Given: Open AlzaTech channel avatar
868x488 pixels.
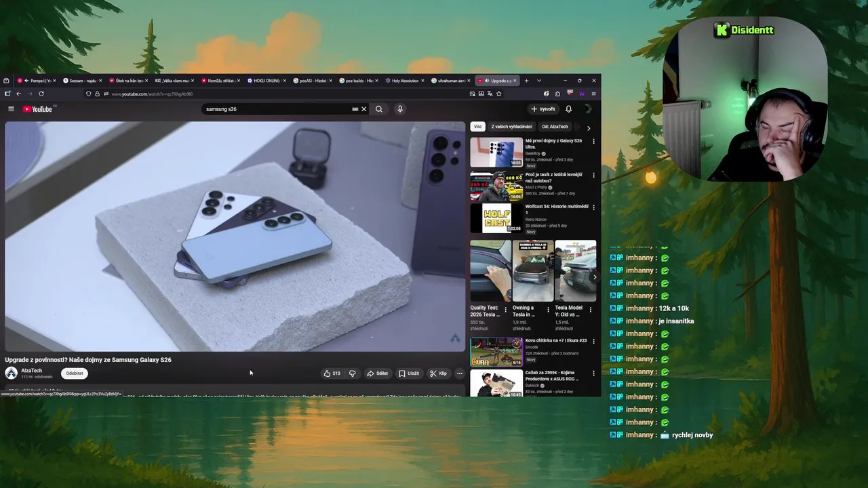Looking at the screenshot, I should pyautogui.click(x=11, y=373).
